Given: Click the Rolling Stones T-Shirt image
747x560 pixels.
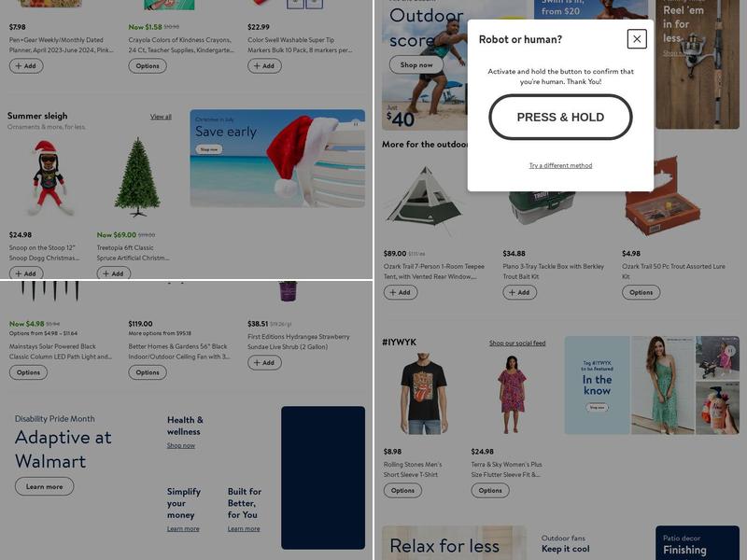Looking at the screenshot, I should coord(424,394).
